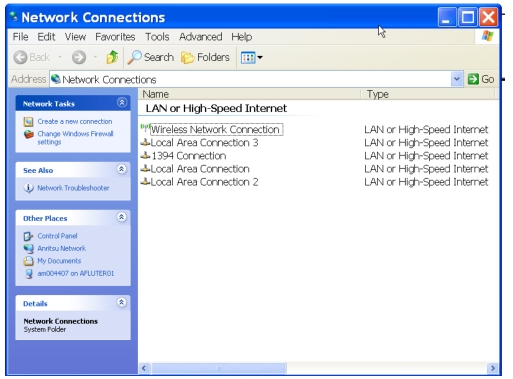Viewport: 513px width, 379px height.
Task: Collapse the Network Tasks panel
Action: (x=122, y=103)
